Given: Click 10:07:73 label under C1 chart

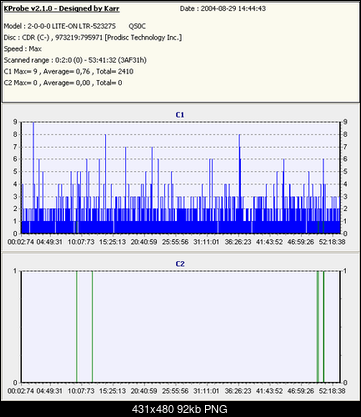Looking at the screenshot, I should [81, 242].
